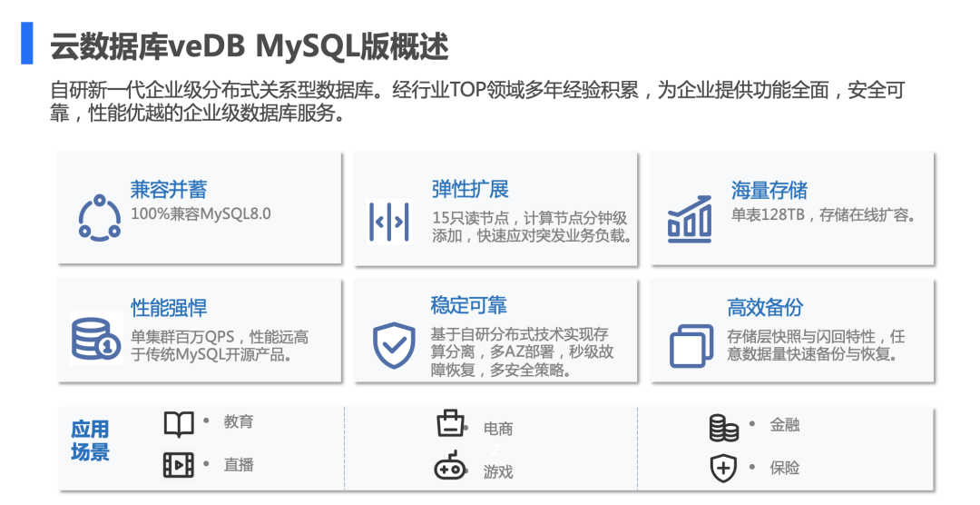This screenshot has height=505, width=980.
Task: Click the shield checkmark reliability icon
Action: tap(395, 345)
